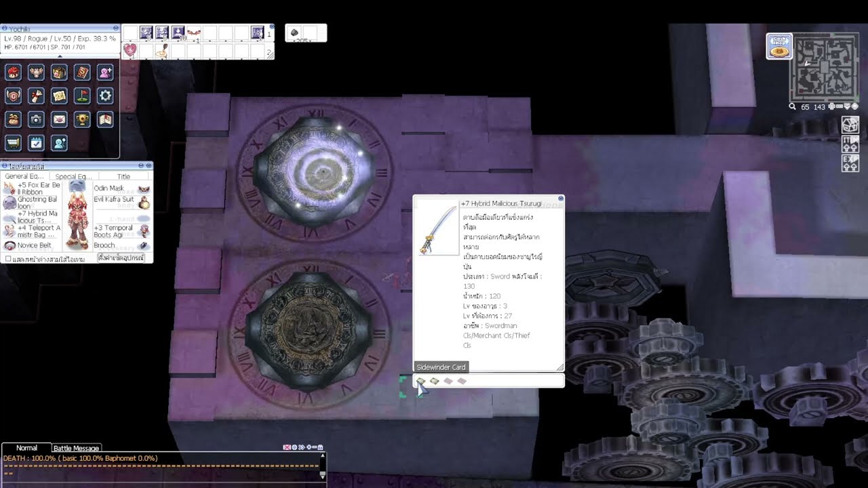The image size is (868, 488).
Task: Collapse the menu icons with the arrow
Action: click(60, 56)
